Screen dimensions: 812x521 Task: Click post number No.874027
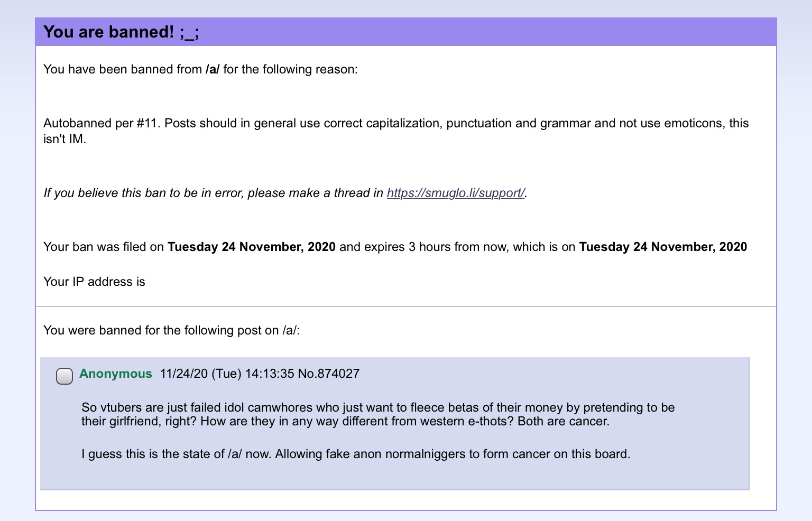click(329, 374)
